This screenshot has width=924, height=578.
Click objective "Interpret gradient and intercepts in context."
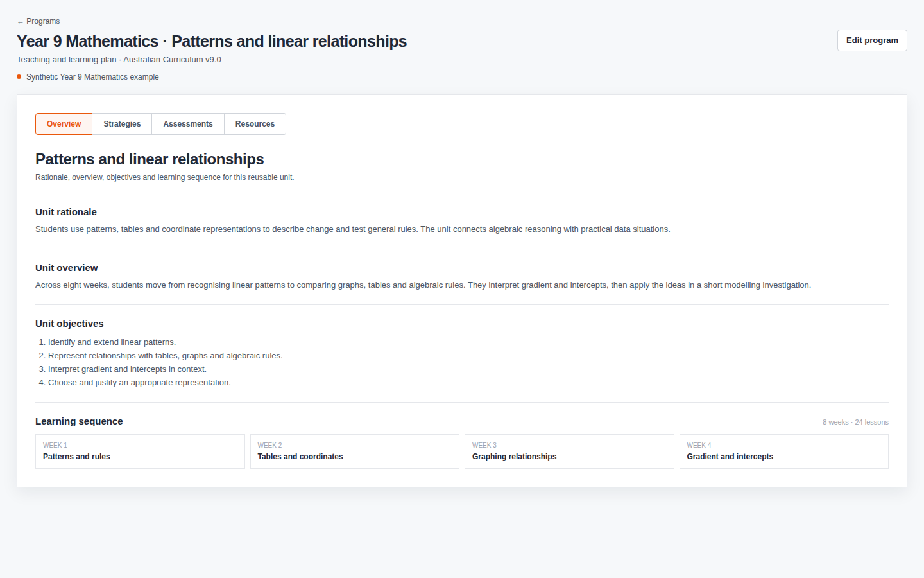[x=127, y=369]
